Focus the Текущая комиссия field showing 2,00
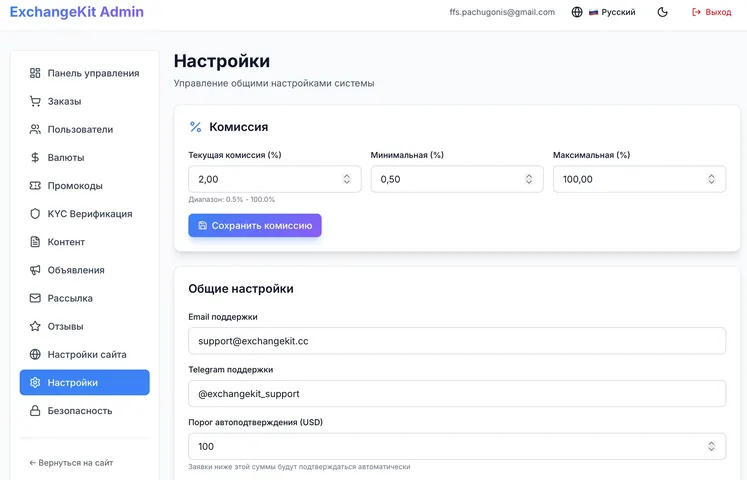Image resolution: width=747 pixels, height=480 pixels. [274, 179]
